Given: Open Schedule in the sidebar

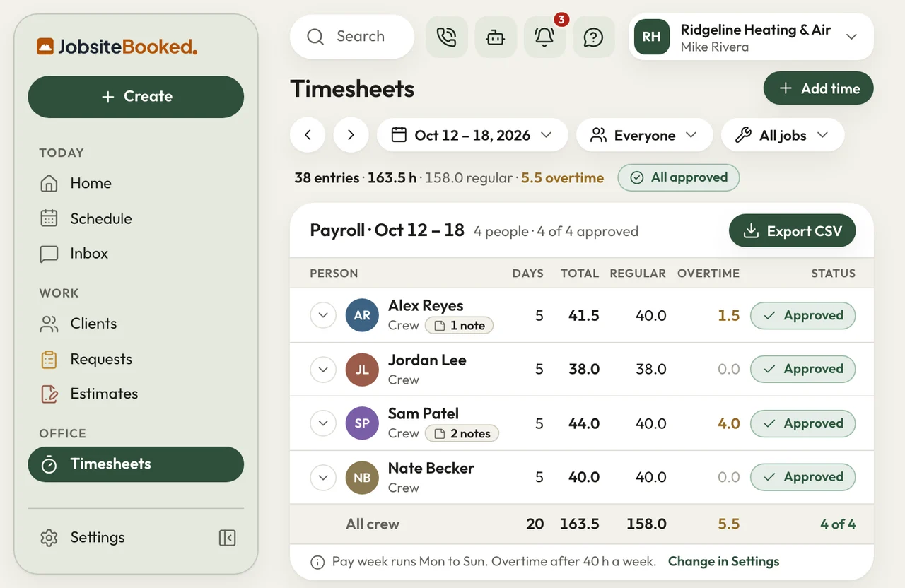Looking at the screenshot, I should coord(136,219).
